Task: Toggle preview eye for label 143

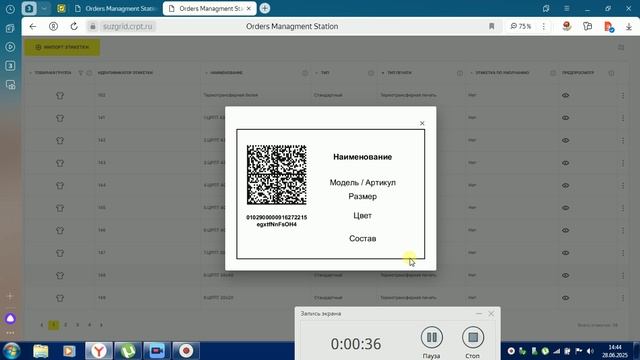Action: [x=565, y=163]
